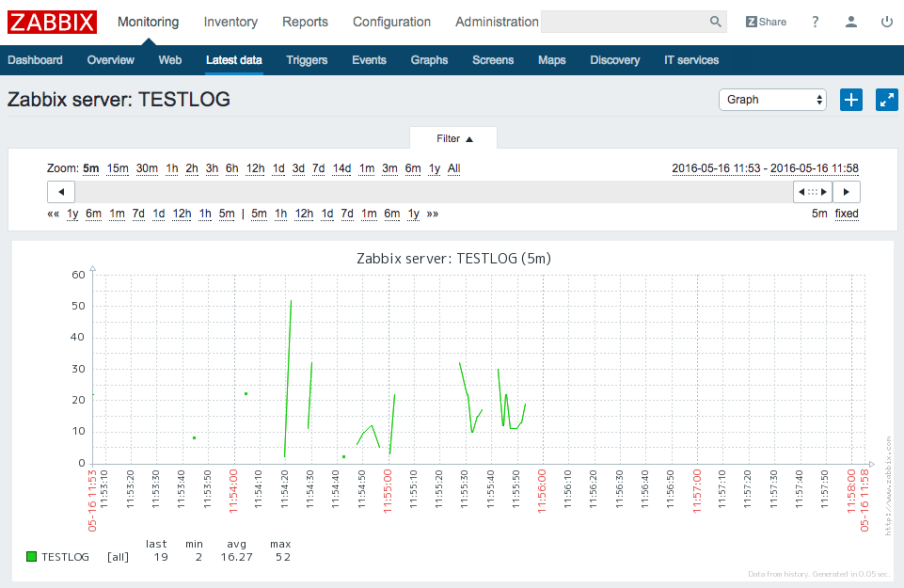Click the Zabbix logo
Image resolution: width=904 pixels, height=588 pixels.
click(52, 22)
